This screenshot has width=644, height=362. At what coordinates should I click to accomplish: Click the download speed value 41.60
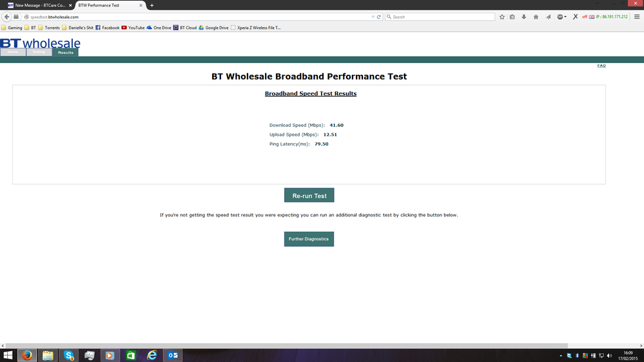pos(337,125)
